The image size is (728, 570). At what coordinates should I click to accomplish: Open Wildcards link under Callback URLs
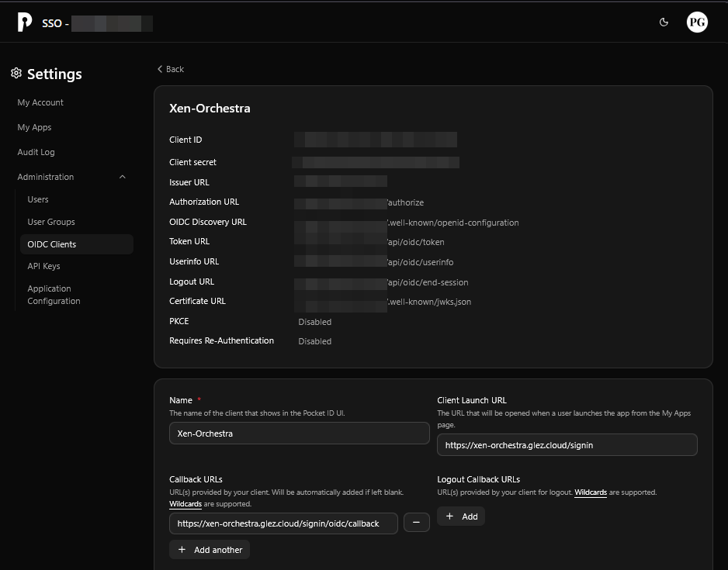[x=185, y=504]
